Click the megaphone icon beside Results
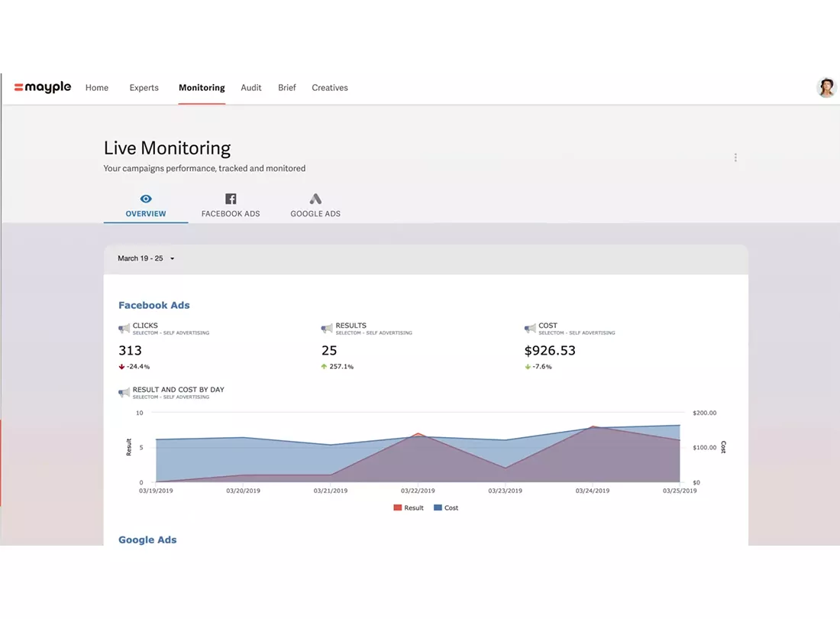The image size is (840, 619). pos(327,329)
